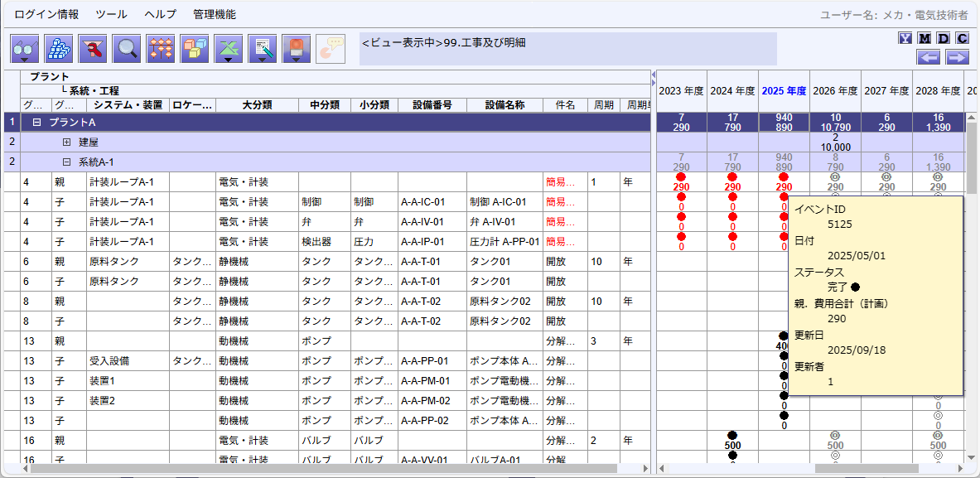Click the document edit pen icon
Screen dimensions: 980x478
click(x=263, y=50)
